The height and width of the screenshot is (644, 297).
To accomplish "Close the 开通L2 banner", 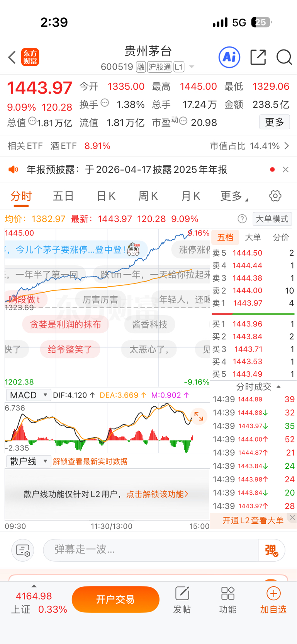I will [x=292, y=517].
